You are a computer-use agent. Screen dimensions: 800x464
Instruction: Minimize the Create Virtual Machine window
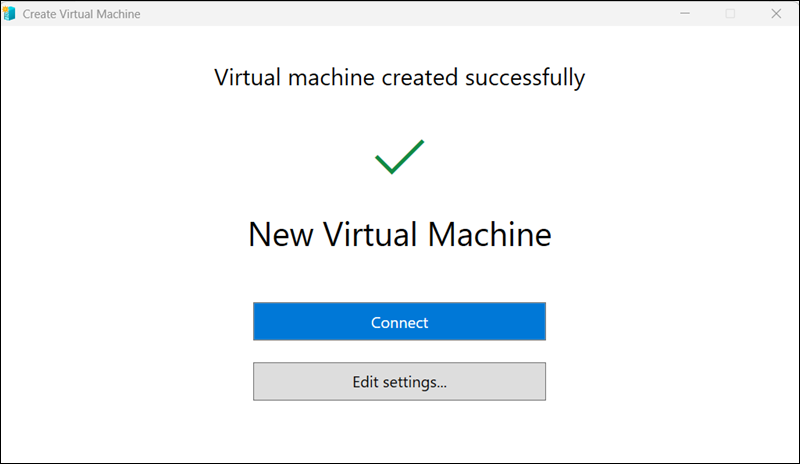click(x=685, y=14)
